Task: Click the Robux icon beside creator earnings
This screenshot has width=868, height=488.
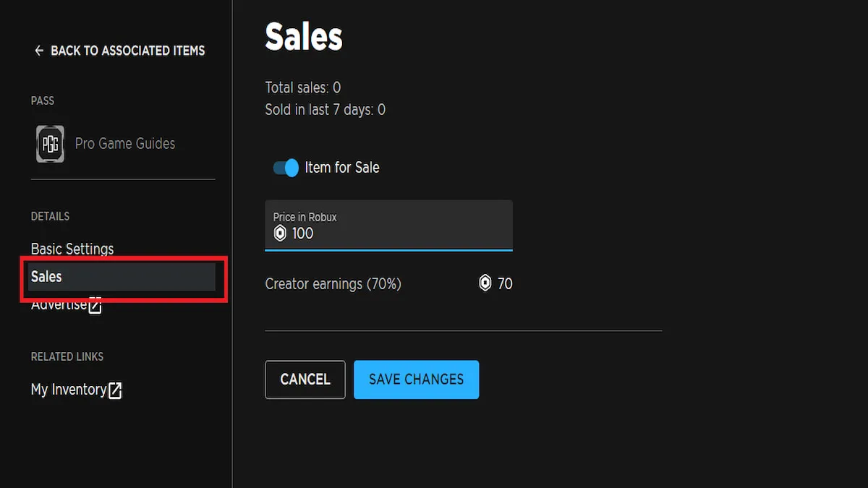Action: coord(485,283)
